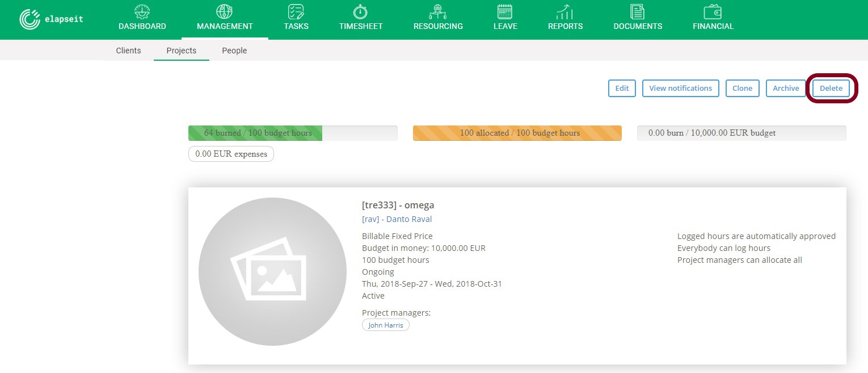Screen dimensions: 868x373
Task: Click the Billable Fixed Price text
Action: click(397, 236)
